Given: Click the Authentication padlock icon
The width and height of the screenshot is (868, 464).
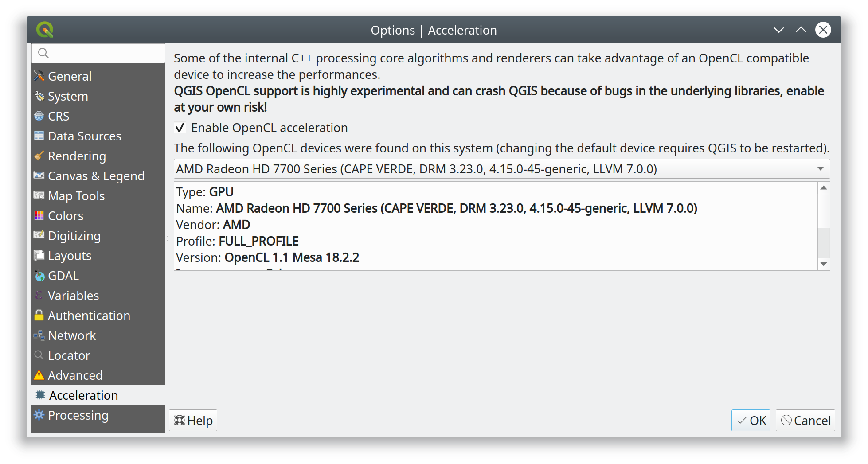Looking at the screenshot, I should click(39, 315).
